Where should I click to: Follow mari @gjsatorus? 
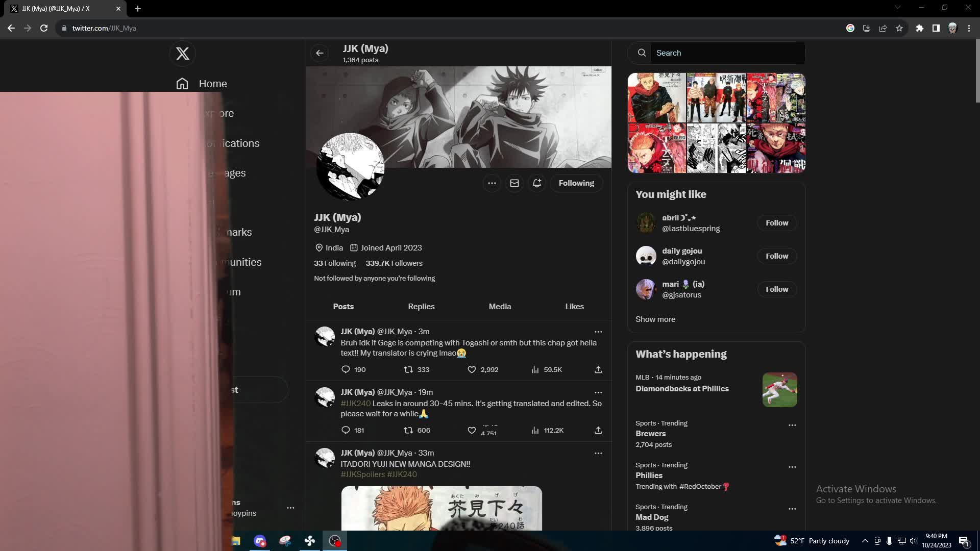(x=777, y=289)
